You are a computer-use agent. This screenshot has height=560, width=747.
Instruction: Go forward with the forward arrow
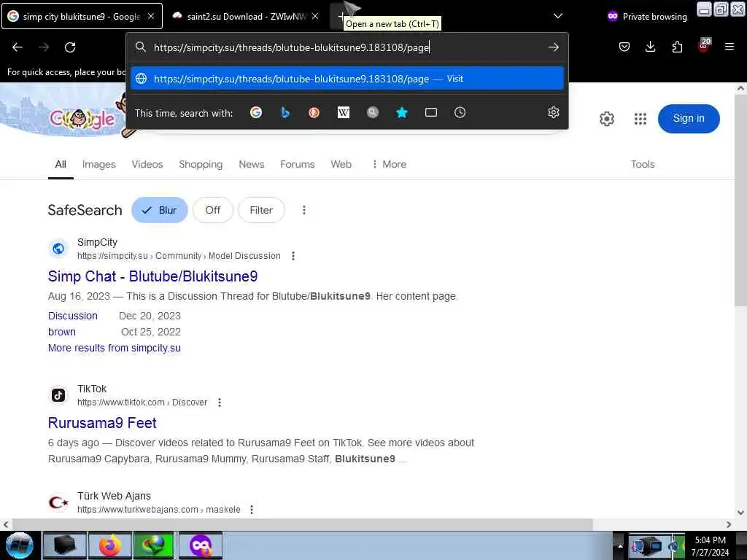click(x=44, y=47)
